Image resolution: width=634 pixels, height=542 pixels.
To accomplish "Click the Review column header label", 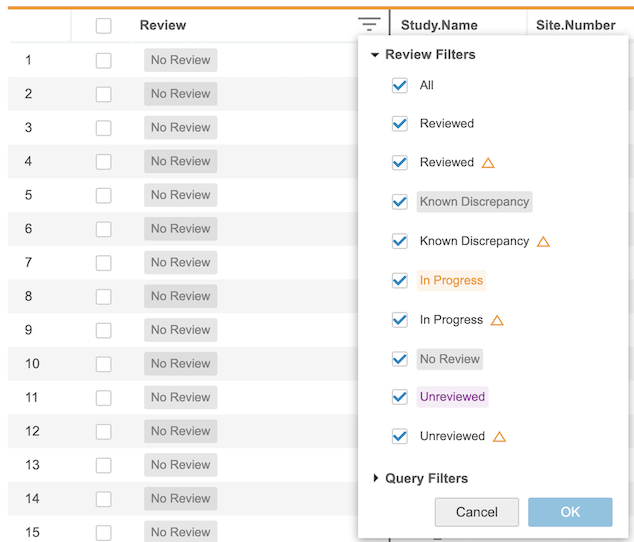I will [x=163, y=25].
